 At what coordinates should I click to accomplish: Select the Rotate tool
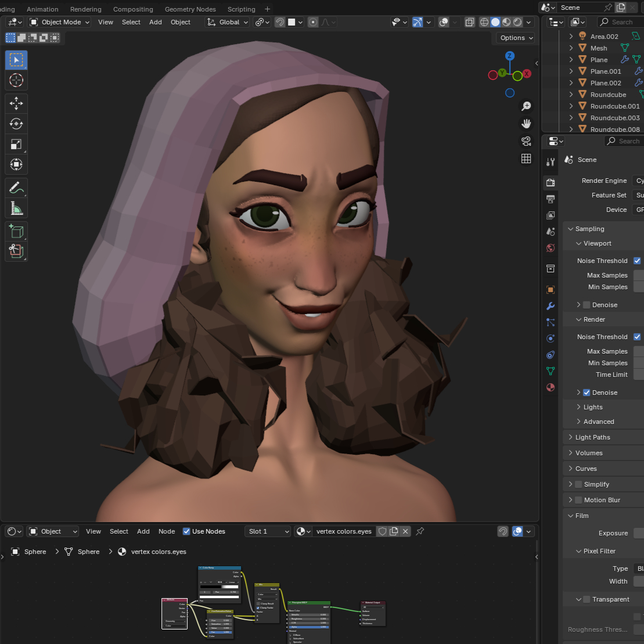click(x=16, y=124)
